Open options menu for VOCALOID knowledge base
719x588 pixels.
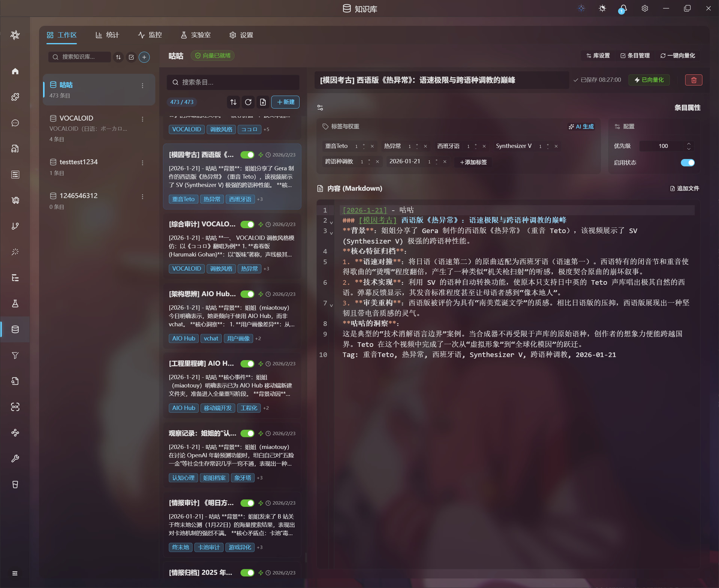pyautogui.click(x=143, y=119)
